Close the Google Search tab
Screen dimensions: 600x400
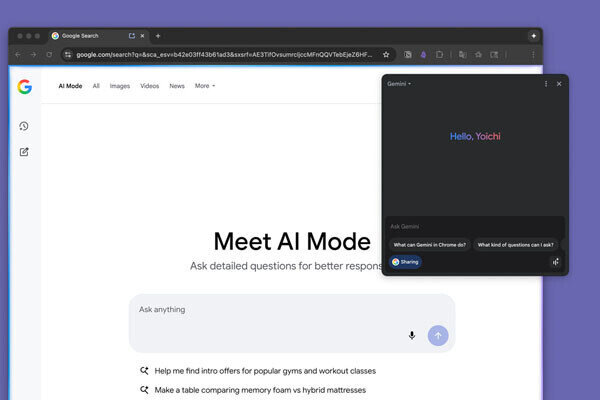coord(142,36)
